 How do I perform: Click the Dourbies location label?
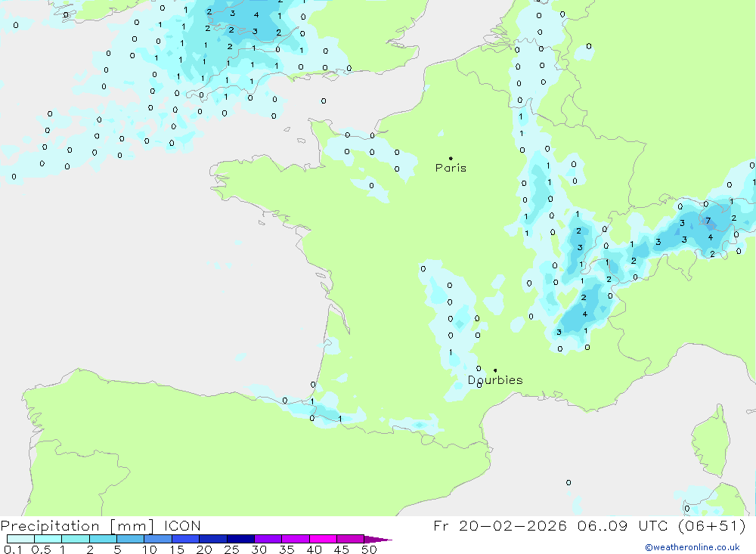click(x=495, y=380)
